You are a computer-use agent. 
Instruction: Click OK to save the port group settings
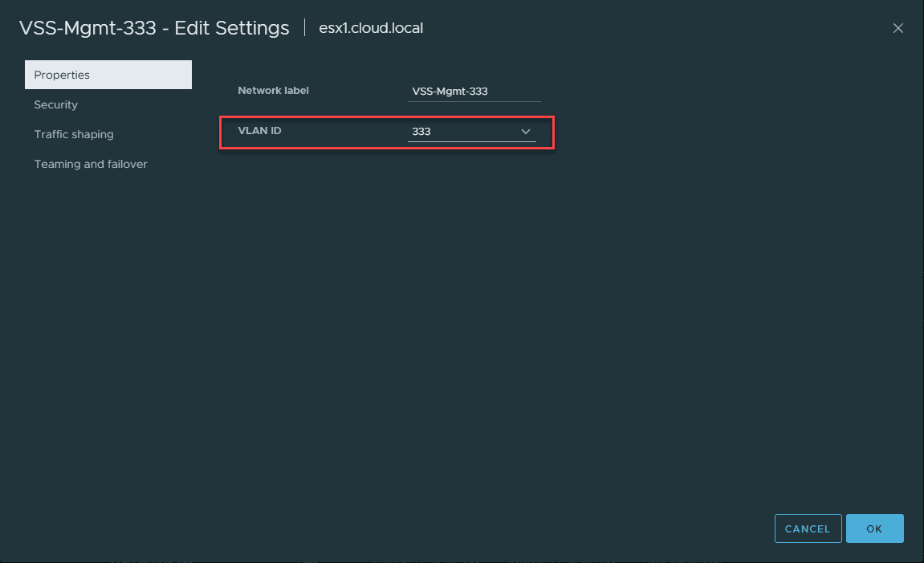click(x=875, y=528)
